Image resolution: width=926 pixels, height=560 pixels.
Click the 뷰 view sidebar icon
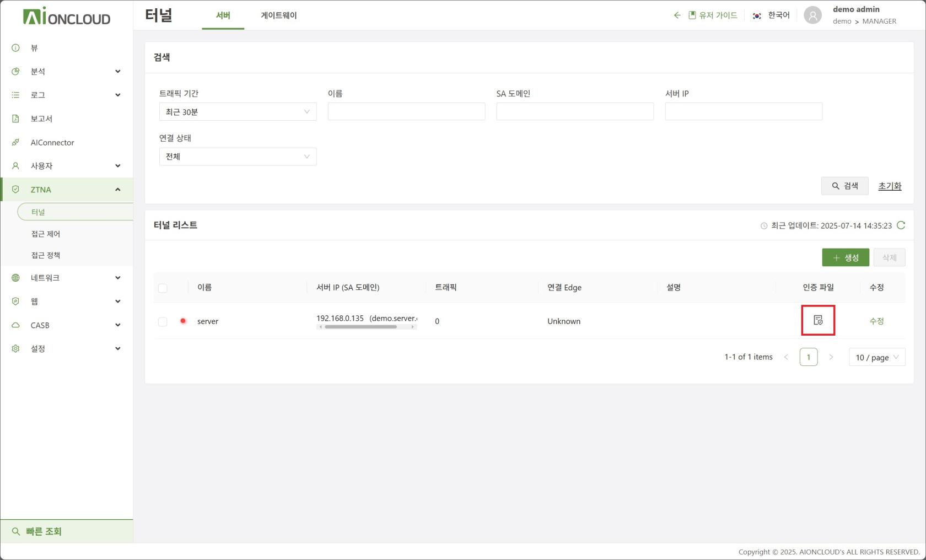[x=15, y=48]
